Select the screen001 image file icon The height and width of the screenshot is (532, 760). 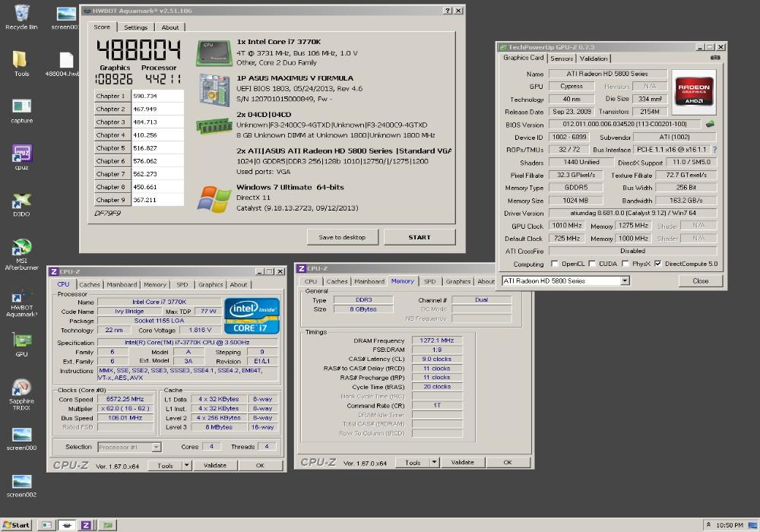click(x=65, y=18)
